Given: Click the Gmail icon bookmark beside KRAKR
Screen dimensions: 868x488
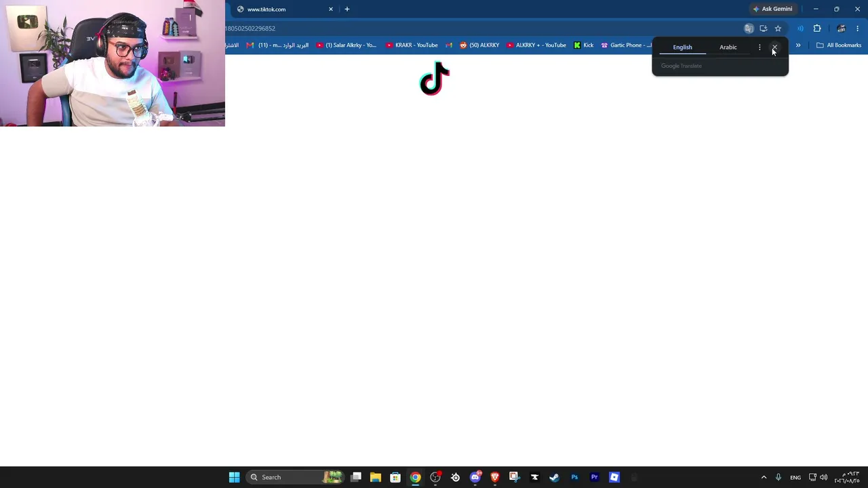Looking at the screenshot, I should [449, 45].
